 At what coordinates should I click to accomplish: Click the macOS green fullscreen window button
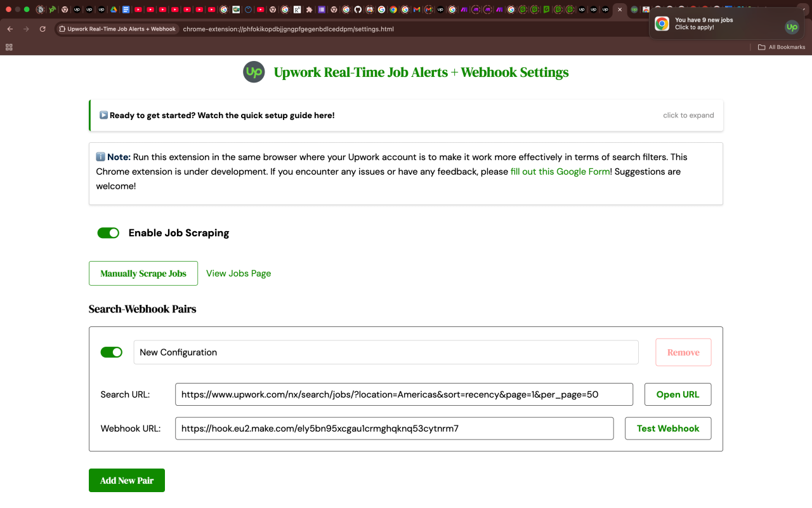[x=27, y=10]
